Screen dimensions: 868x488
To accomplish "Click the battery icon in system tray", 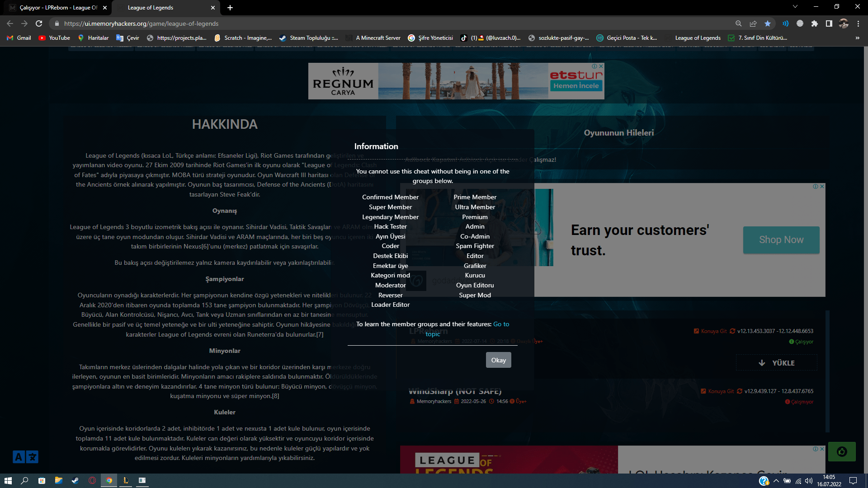I will point(787,481).
